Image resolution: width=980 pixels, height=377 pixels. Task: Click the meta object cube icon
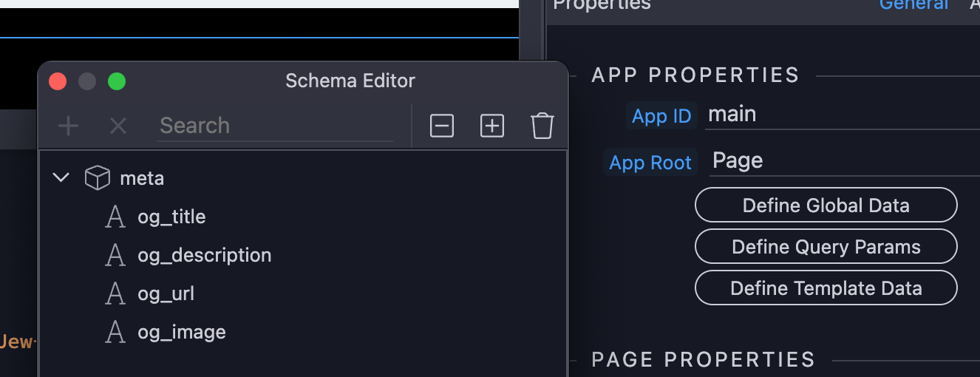pos(98,178)
